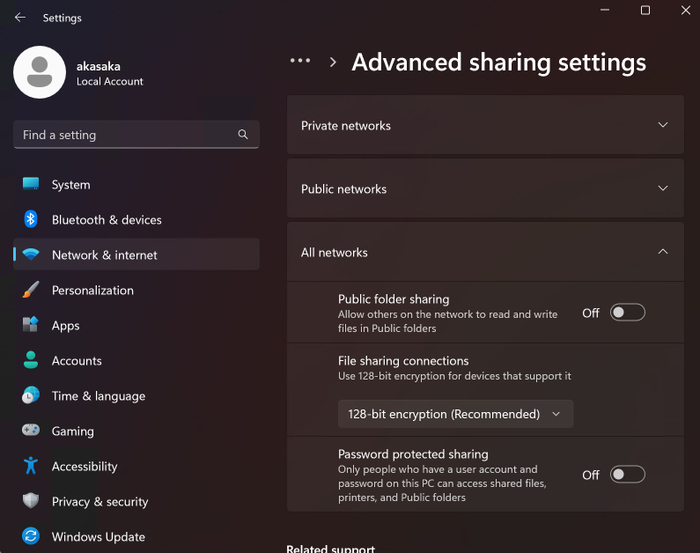
Task: Click the breadcrumb ellipsis button
Action: tap(300, 61)
